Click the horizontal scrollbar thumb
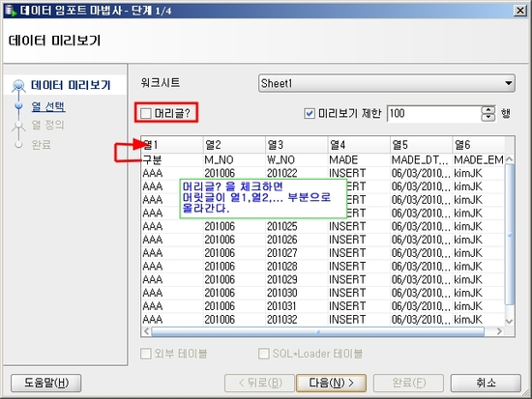532x399 pixels. coord(318,331)
